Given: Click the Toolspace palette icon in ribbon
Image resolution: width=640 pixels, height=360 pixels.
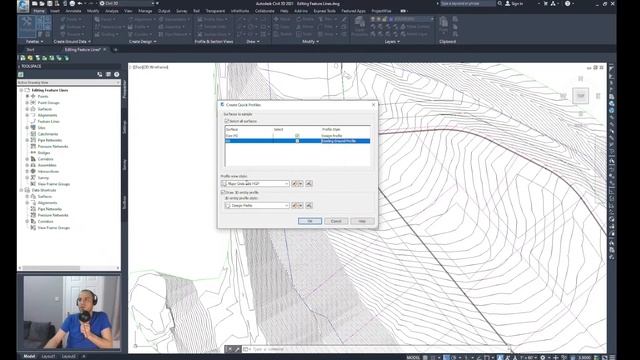Looking at the screenshot, I should (x=27, y=26).
